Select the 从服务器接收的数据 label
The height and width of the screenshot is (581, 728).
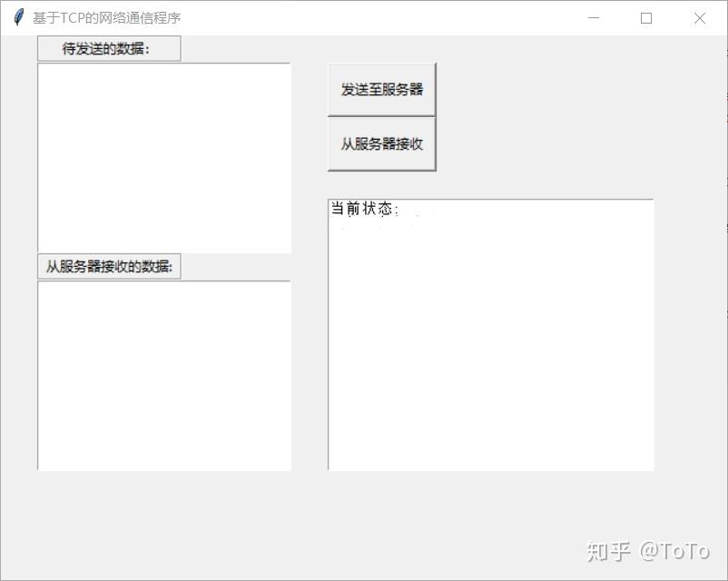[108, 266]
